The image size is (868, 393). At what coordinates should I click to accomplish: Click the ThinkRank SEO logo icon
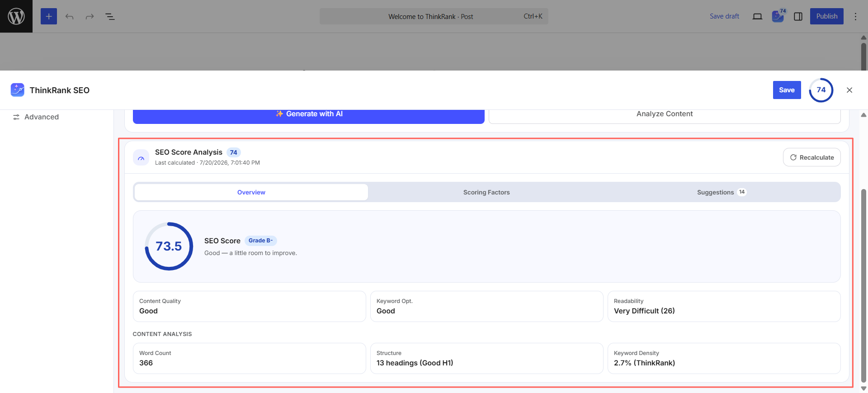click(x=18, y=90)
